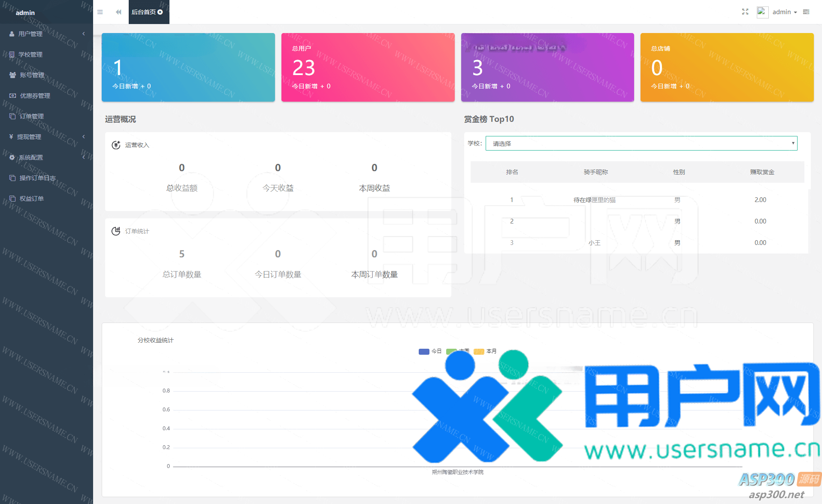Toggle 今日 series in chart legend
The width and height of the screenshot is (822, 504).
(430, 351)
